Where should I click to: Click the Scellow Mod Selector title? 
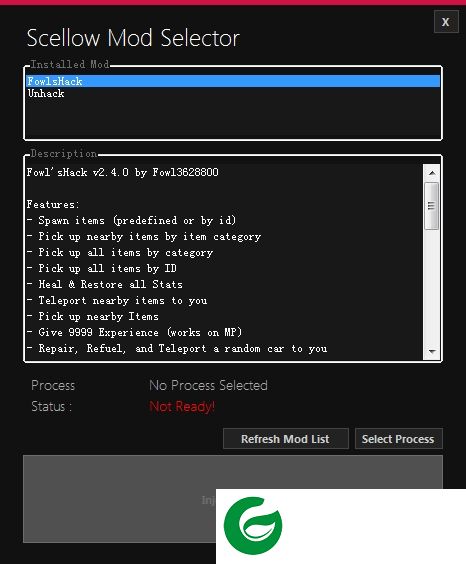(x=133, y=38)
